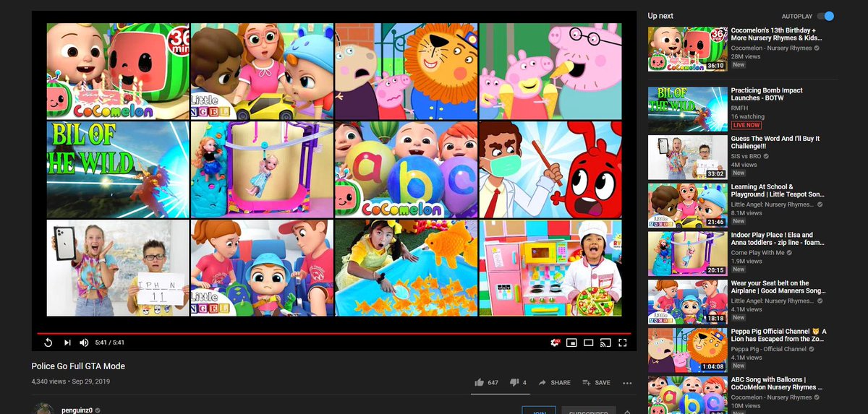Open the toy kitchen pizza end-screen thumbnail

click(x=550, y=268)
